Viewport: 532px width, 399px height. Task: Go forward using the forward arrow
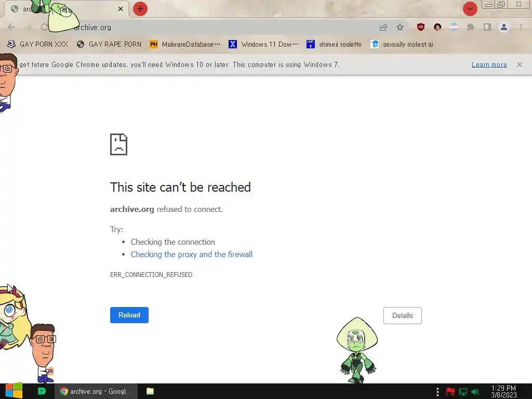click(28, 27)
